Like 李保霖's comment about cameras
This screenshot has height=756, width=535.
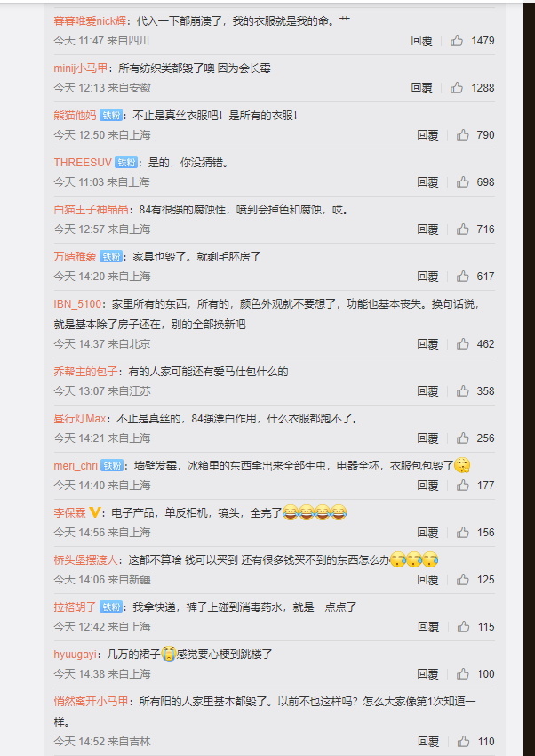463,532
